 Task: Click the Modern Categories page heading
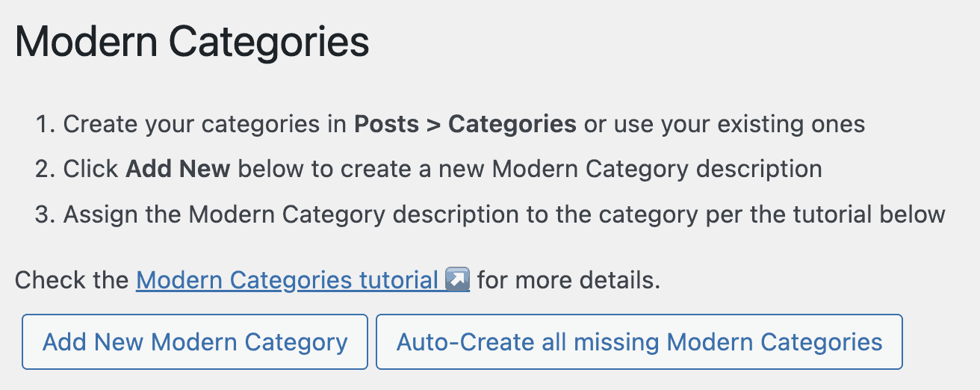(x=192, y=43)
